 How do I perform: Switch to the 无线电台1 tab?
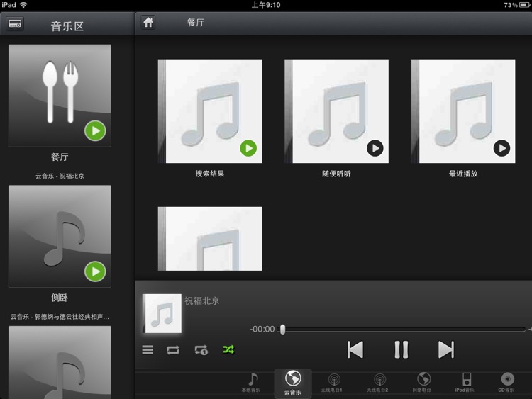[332, 383]
